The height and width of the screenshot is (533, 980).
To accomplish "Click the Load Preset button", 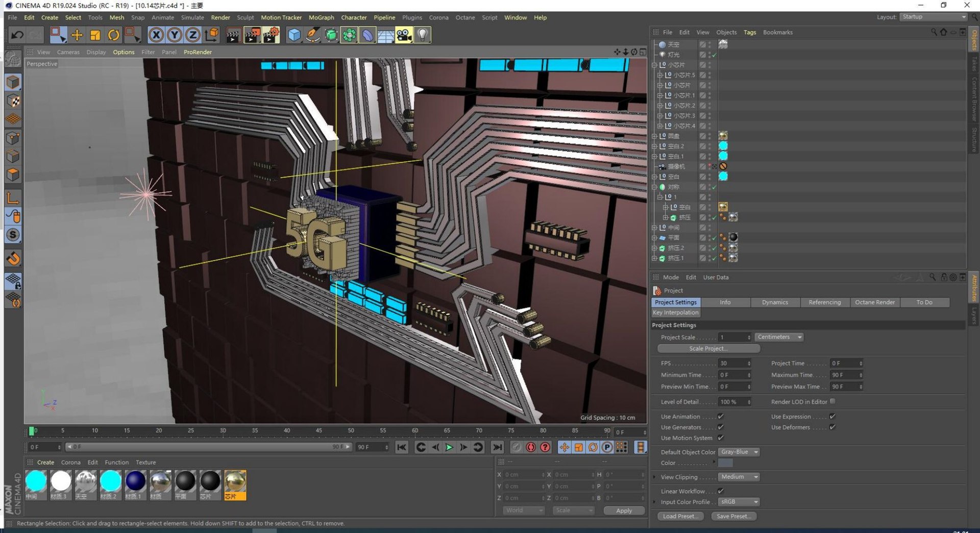I will 680,516.
